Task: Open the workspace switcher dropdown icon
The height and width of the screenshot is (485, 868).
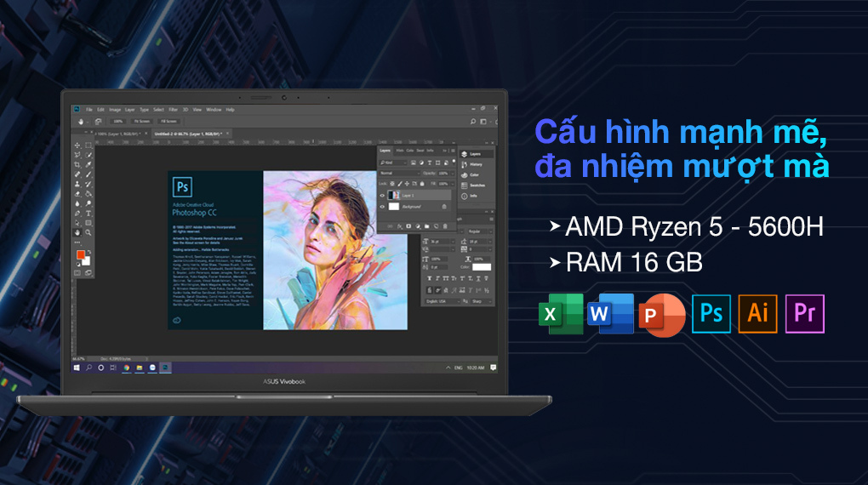Action: click(484, 121)
